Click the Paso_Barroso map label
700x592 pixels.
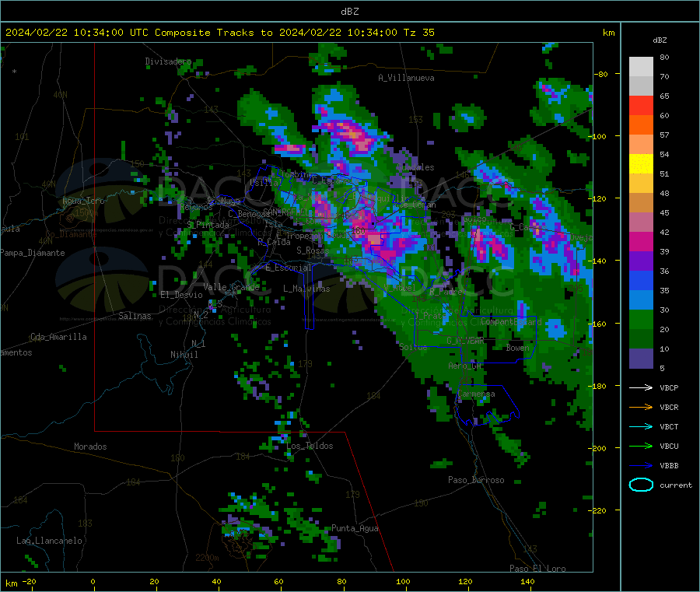tap(476, 480)
